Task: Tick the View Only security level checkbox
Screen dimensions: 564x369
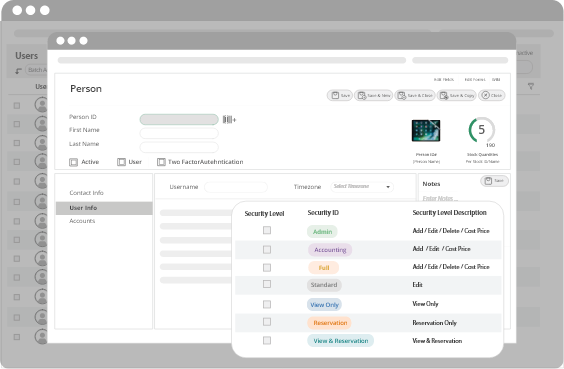Action: pos(267,304)
